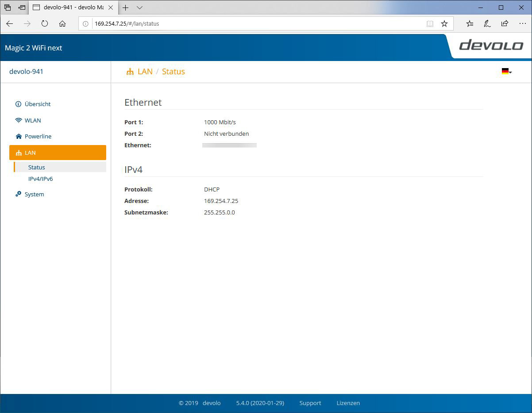Close the devolo-941 browser tab

tap(111, 8)
